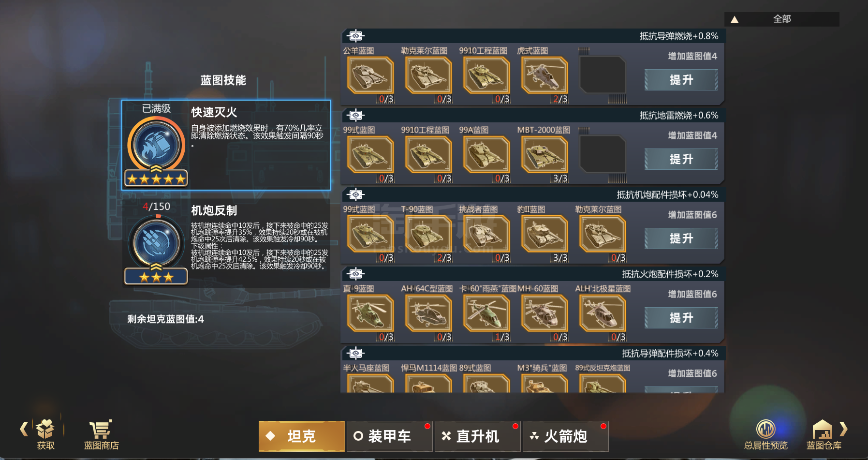Click the right chevron arrow beside 蓝图仓库
The width and height of the screenshot is (868, 460).
tap(843, 429)
